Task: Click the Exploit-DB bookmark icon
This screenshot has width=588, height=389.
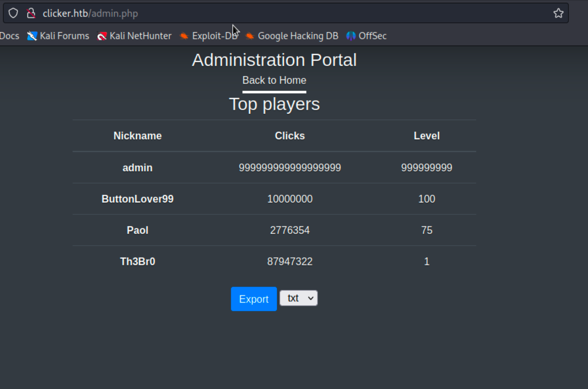Action: [x=184, y=36]
